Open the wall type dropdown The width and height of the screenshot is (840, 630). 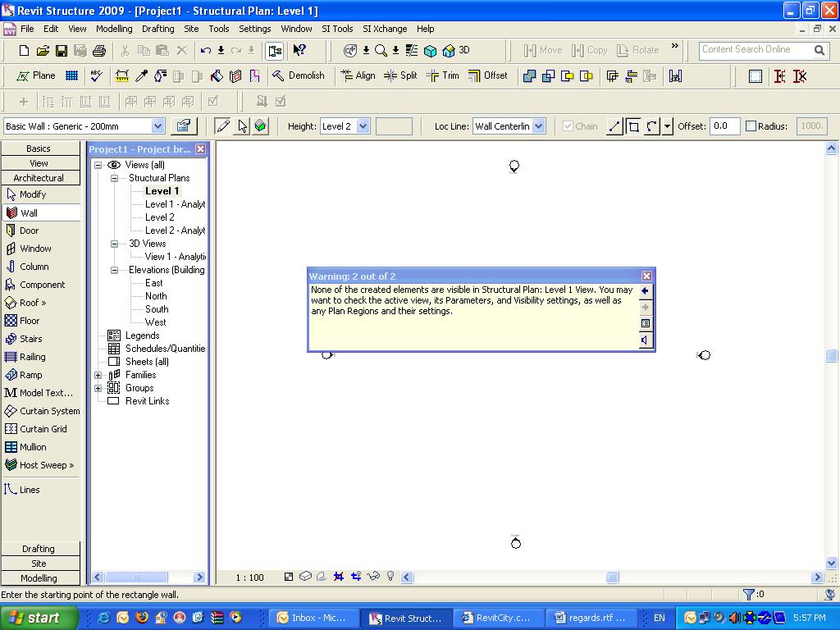point(157,126)
